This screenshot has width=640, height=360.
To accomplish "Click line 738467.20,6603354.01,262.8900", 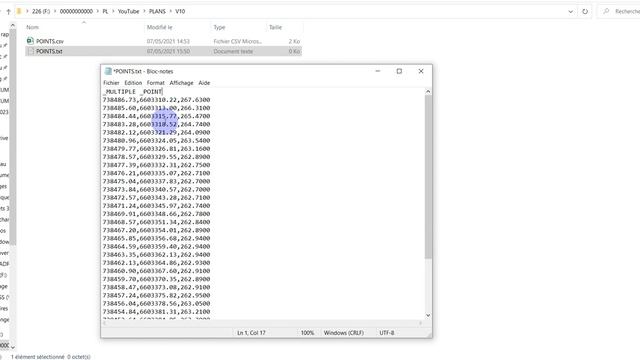I will pos(156,230).
